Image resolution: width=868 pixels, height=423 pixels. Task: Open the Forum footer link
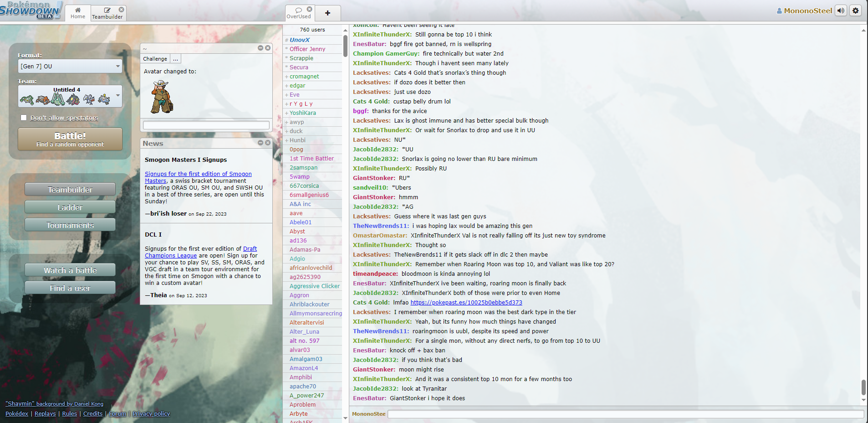tap(117, 413)
